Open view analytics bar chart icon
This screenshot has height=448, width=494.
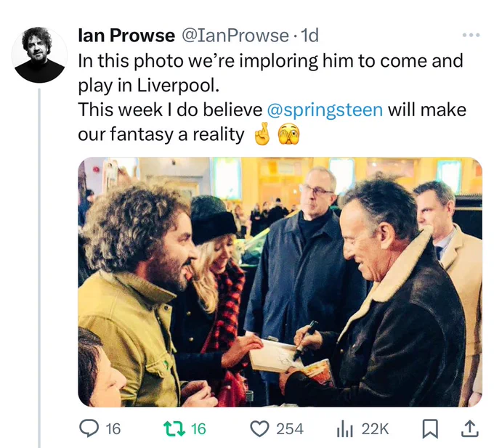[345, 429]
